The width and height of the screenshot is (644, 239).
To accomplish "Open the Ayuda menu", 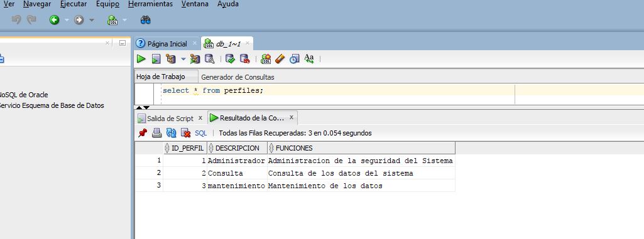I will 228,4.
